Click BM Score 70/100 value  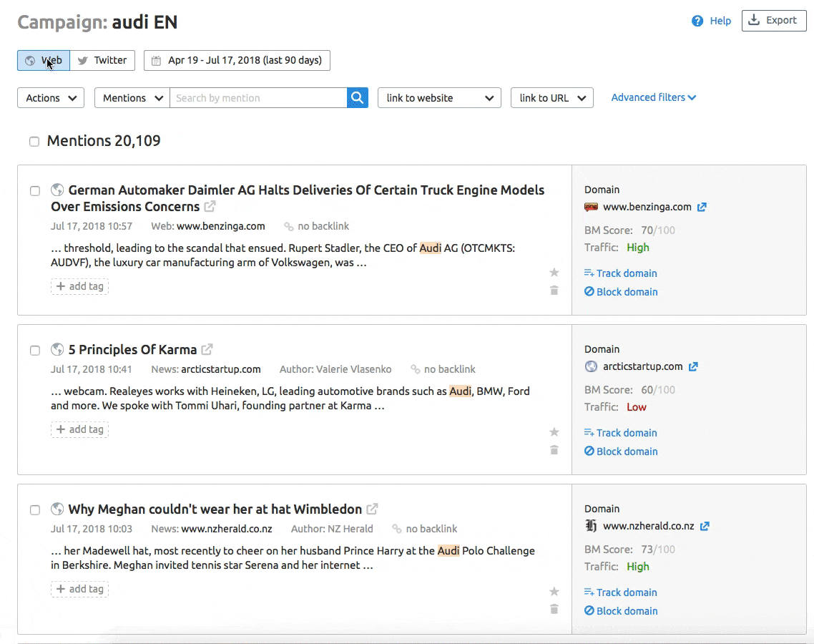[x=658, y=230]
